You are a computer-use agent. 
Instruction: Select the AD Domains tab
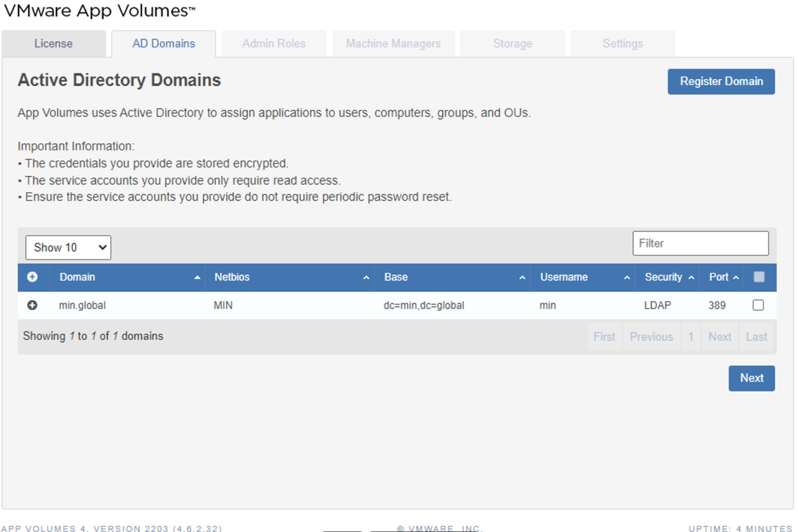[164, 44]
